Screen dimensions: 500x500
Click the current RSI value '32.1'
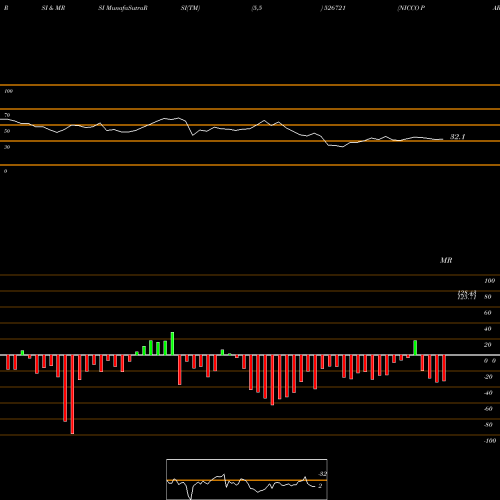pyautogui.click(x=458, y=137)
